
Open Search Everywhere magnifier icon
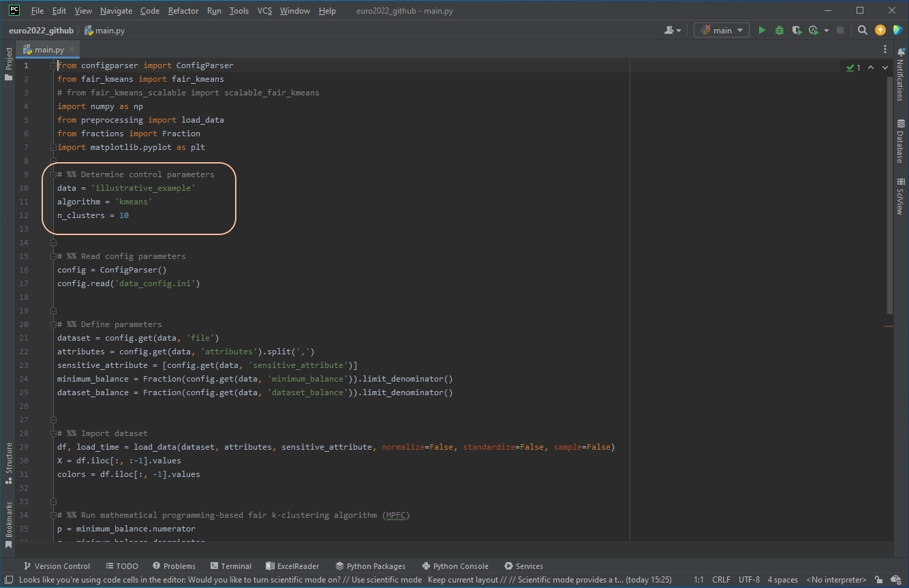(863, 30)
